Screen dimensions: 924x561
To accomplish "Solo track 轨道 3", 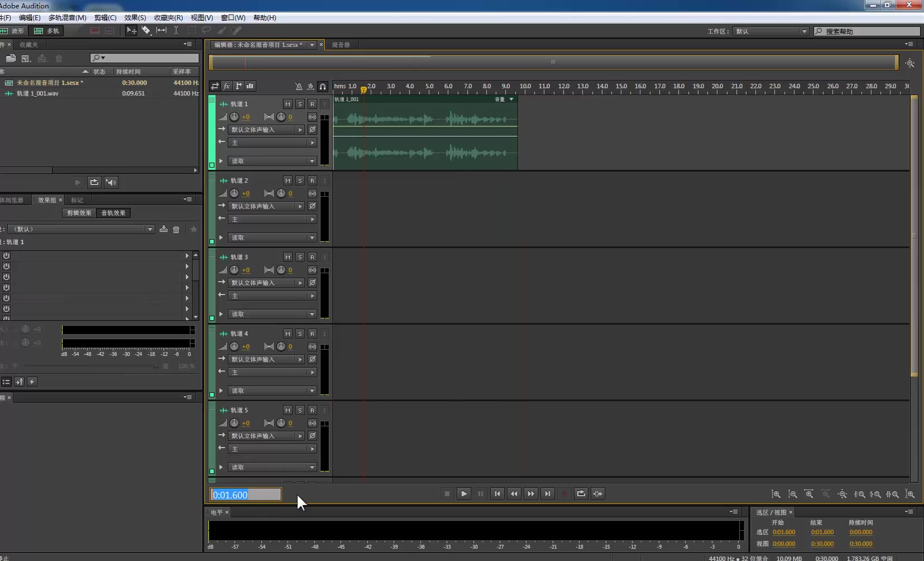I will click(300, 257).
